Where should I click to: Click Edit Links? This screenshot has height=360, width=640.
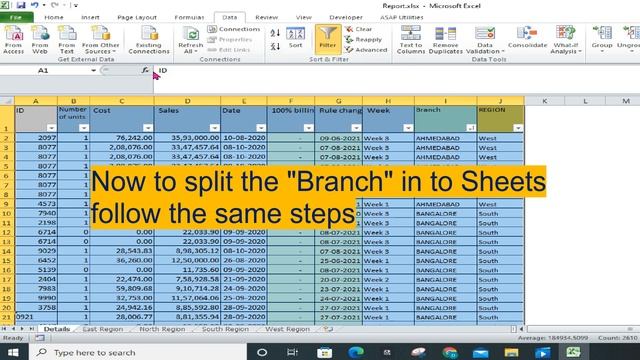click(229, 50)
